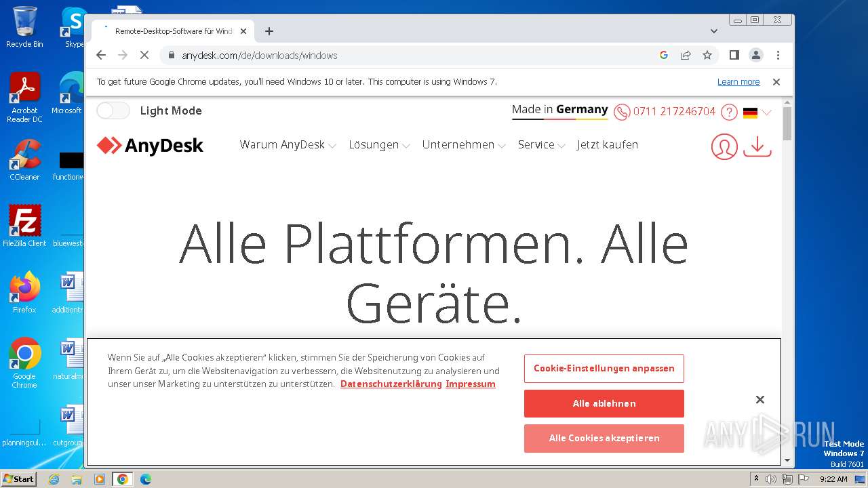This screenshot has width=868, height=488.
Task: Go back in Chrome
Action: point(101,56)
